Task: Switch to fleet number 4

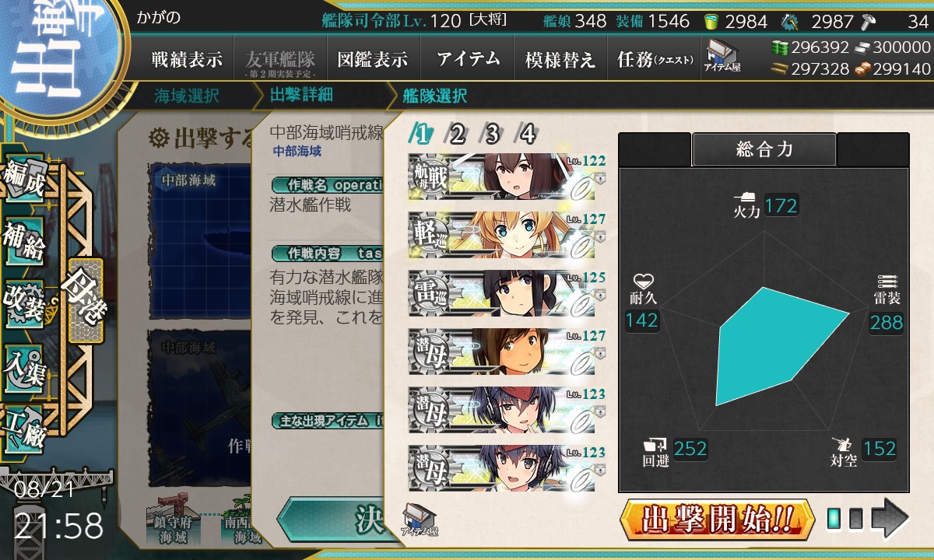Action: pyautogui.click(x=528, y=135)
